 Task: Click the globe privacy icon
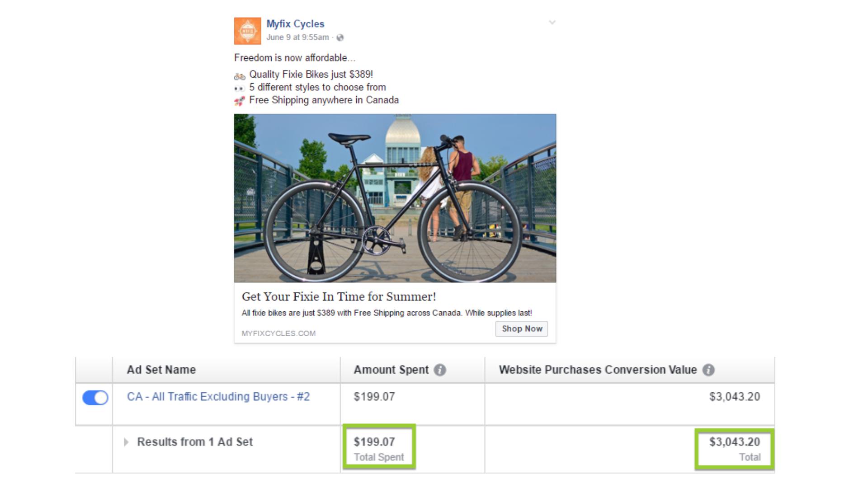coord(340,38)
